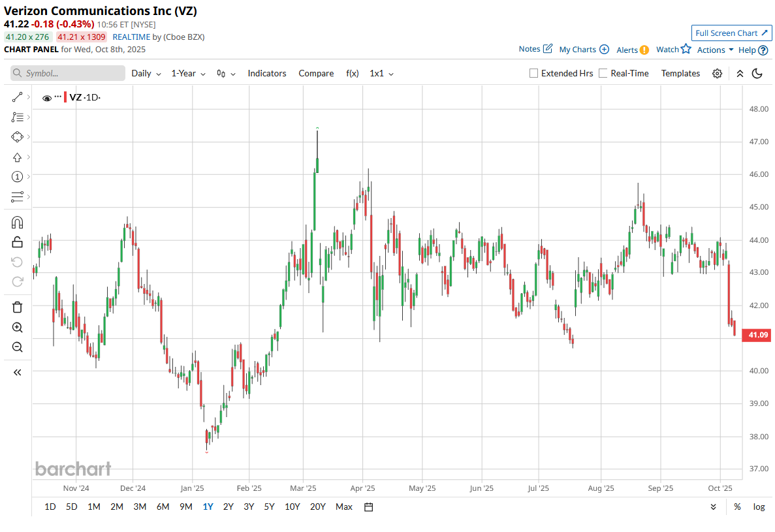
Task: Open the Indicators menu
Action: [266, 74]
